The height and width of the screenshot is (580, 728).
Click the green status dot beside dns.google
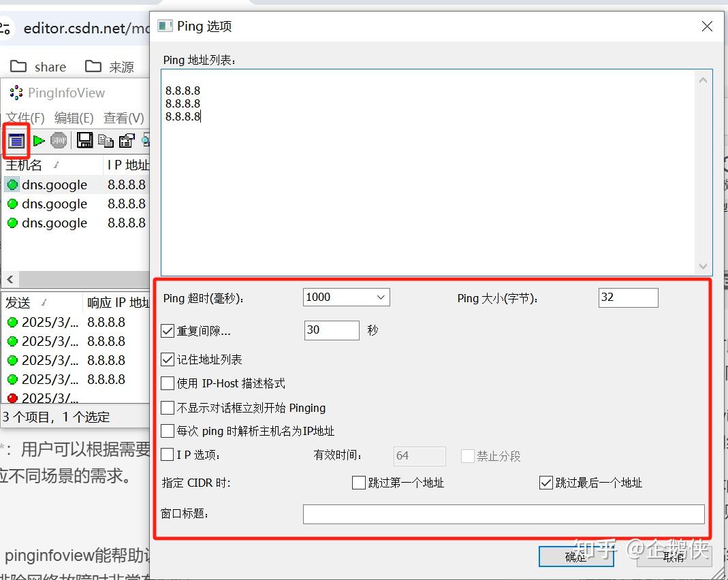[x=14, y=184]
